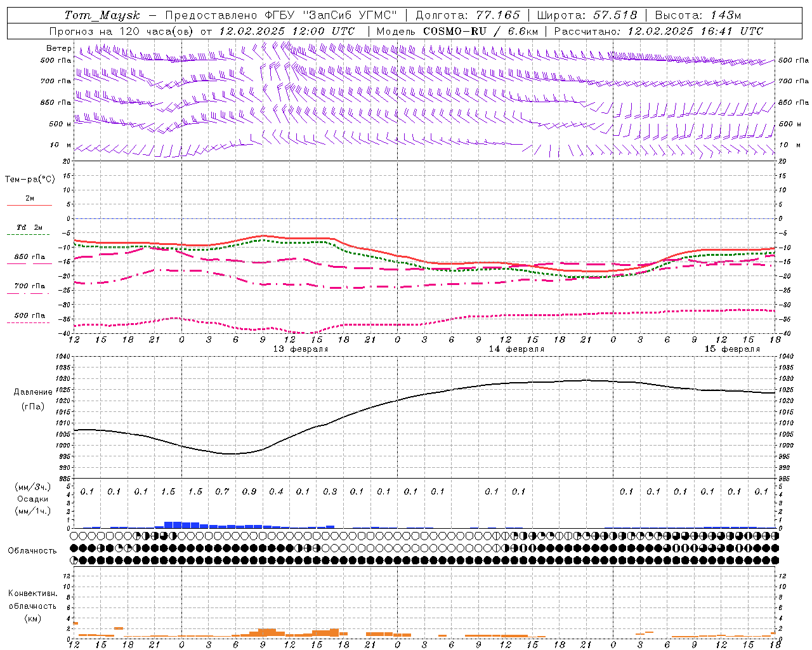Select the (мм/1ч.) precipitation unit label
Image resolution: width=812 pixels, height=650 pixels.
click(x=33, y=510)
